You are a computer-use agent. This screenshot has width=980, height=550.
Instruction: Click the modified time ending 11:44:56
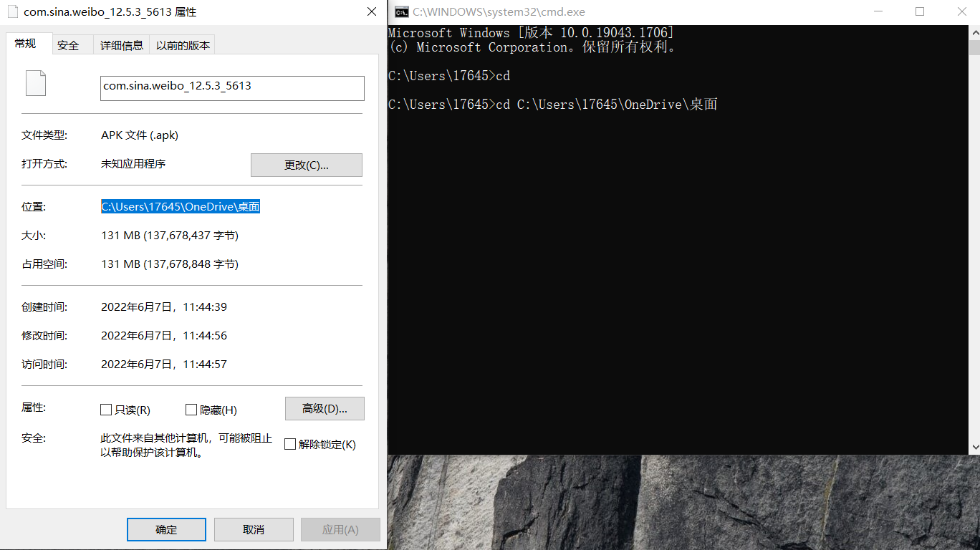pos(164,336)
